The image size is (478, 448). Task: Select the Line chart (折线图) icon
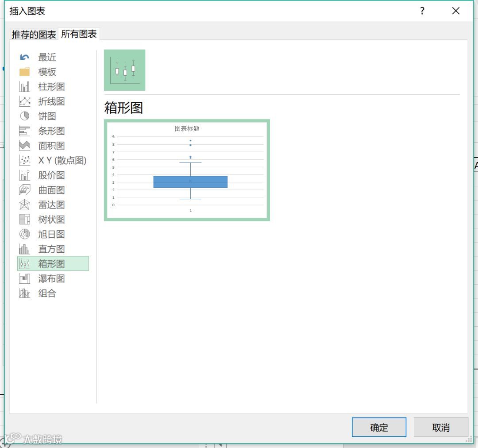coord(24,101)
